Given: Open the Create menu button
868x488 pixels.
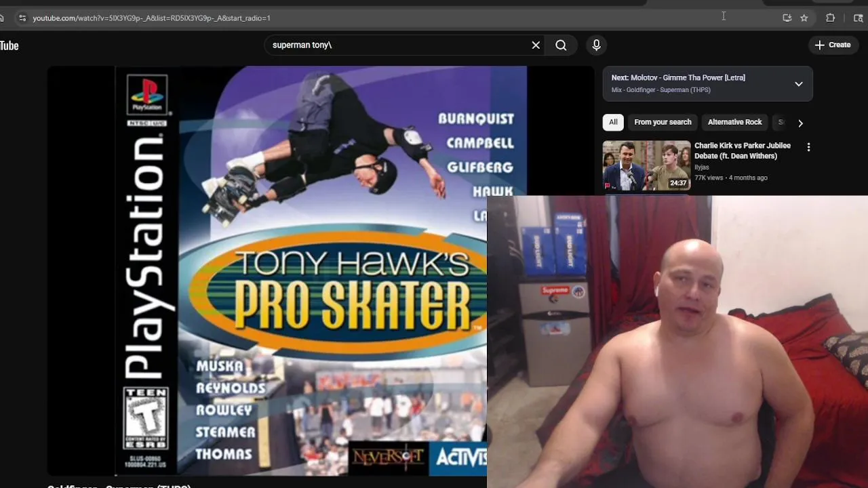Looking at the screenshot, I should pos(833,45).
